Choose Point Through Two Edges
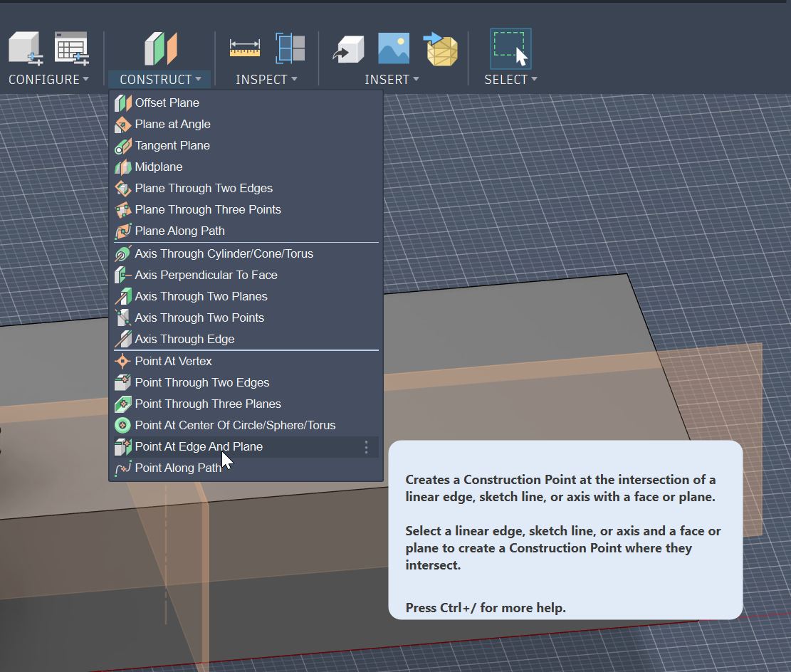 (x=246, y=382)
